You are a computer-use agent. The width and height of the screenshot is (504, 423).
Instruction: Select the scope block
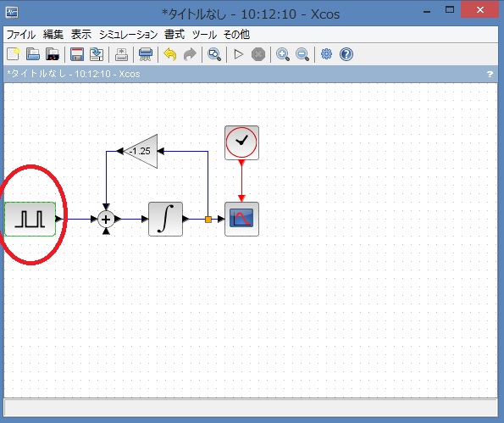coord(241,219)
